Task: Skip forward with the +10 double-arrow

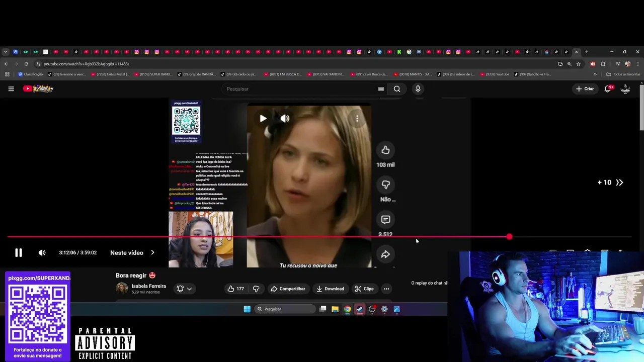Action: [x=610, y=183]
